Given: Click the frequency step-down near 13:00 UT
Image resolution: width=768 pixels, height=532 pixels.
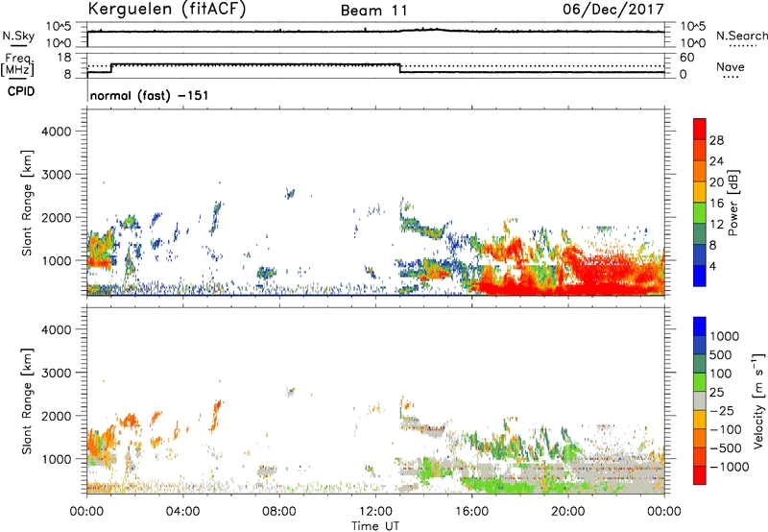Looking at the screenshot, I should (x=399, y=68).
